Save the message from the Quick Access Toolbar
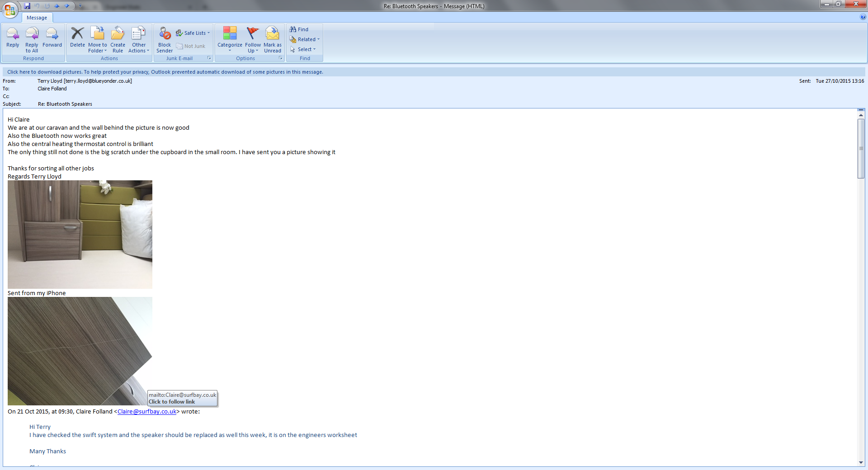868x470 pixels. click(27, 6)
